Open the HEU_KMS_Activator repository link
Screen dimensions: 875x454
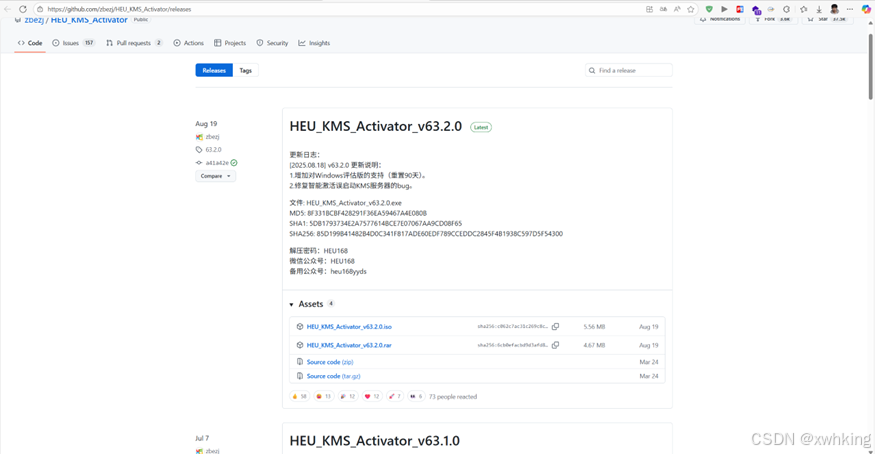pyautogui.click(x=89, y=20)
